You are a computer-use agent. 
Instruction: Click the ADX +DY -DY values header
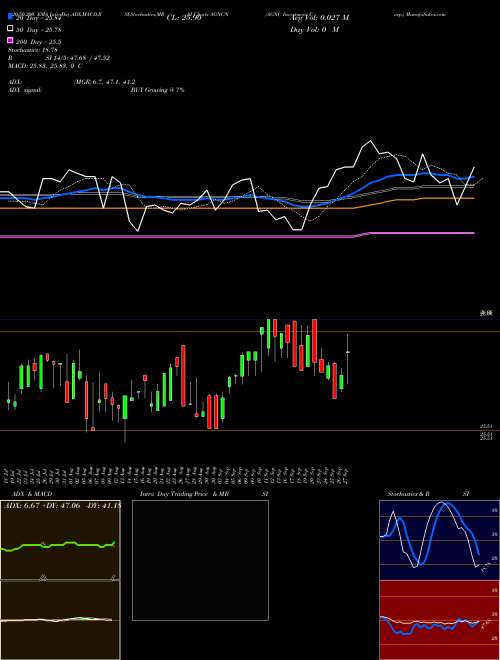[62, 505]
